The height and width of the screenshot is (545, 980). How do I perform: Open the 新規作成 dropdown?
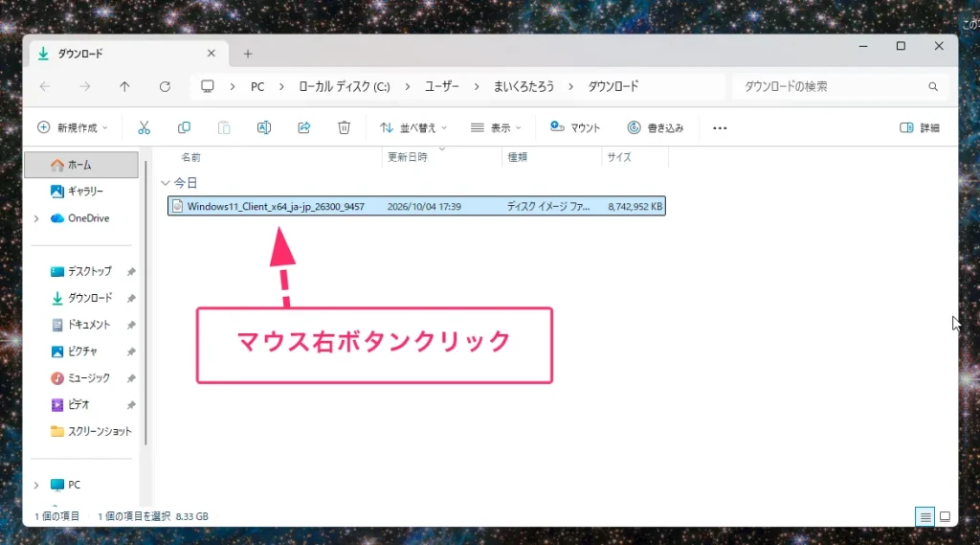tap(73, 127)
